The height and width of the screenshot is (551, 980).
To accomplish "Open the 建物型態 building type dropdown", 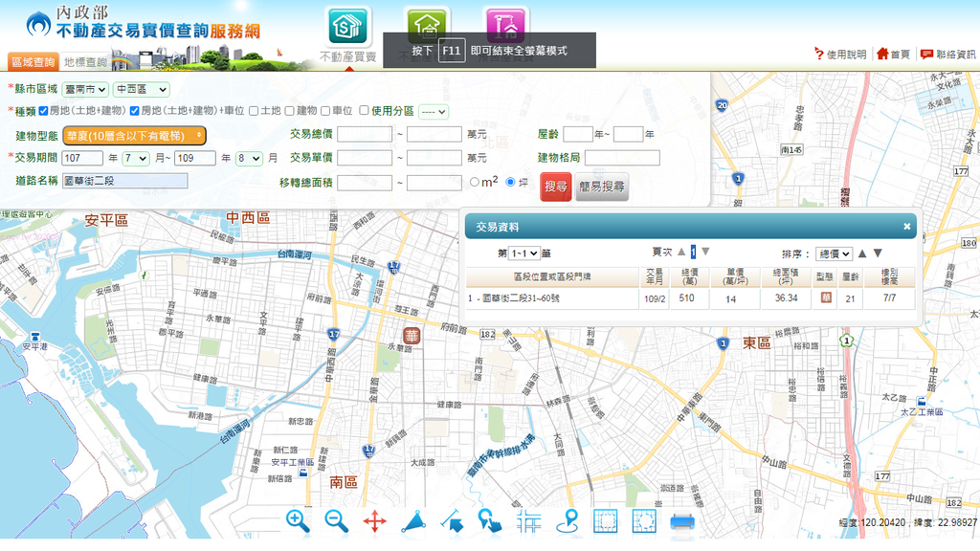I will coord(134,135).
